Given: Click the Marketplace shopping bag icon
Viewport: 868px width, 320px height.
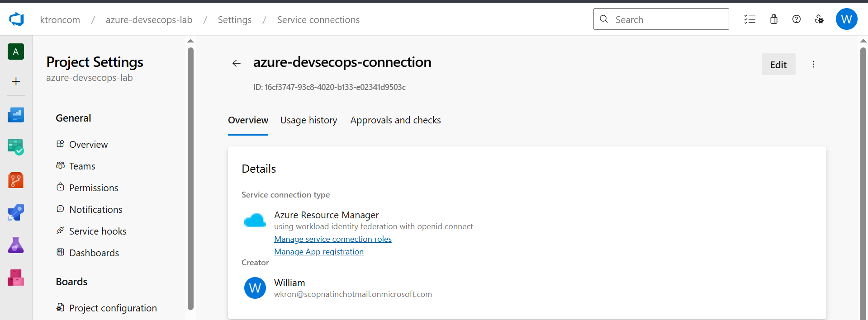Looking at the screenshot, I should coord(773,19).
